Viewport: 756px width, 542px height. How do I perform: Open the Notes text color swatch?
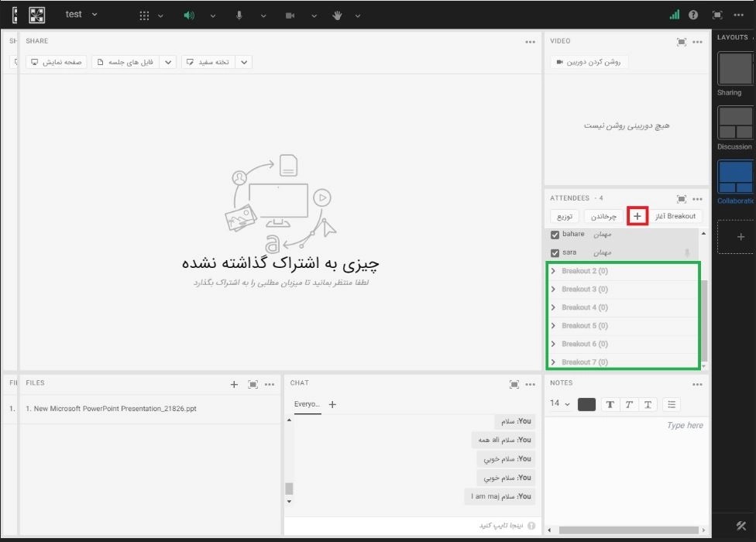[x=587, y=405]
